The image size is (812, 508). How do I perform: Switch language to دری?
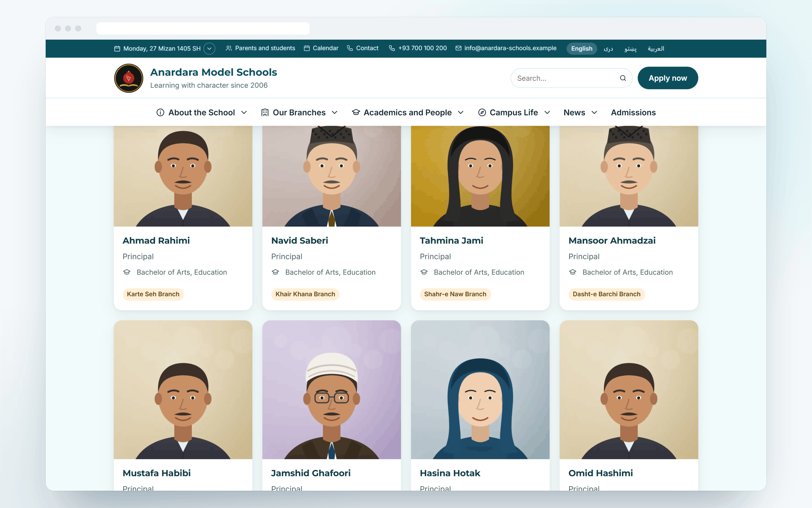pos(608,49)
